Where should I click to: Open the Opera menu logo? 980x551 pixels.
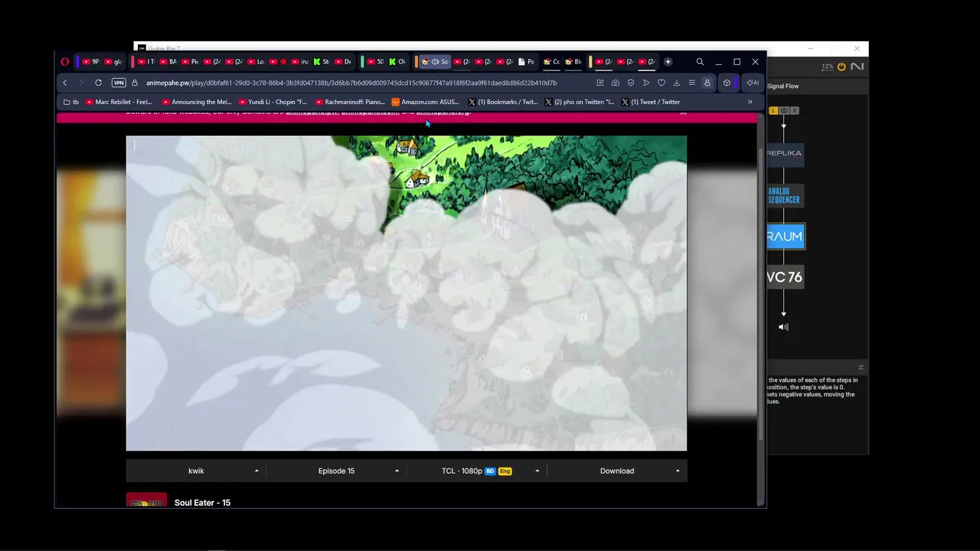(65, 62)
